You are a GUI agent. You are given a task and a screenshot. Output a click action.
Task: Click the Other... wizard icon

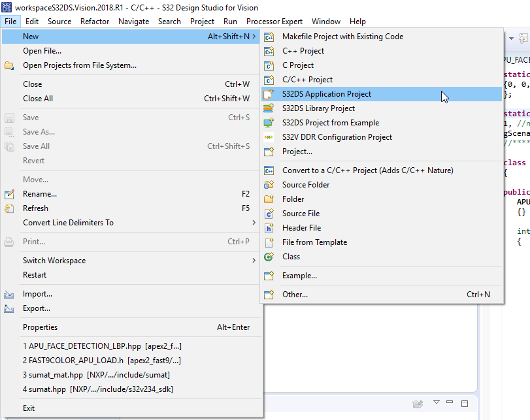pyautogui.click(x=269, y=295)
